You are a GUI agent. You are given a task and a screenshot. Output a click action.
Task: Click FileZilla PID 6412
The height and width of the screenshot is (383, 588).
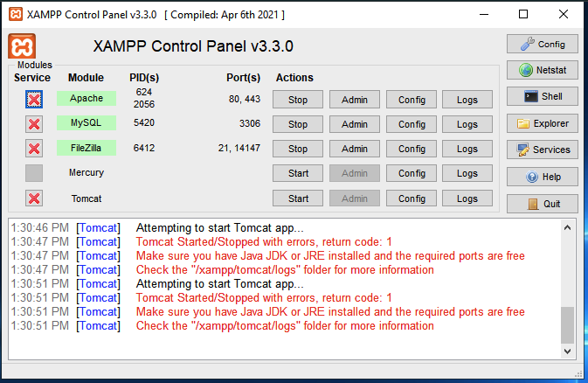(144, 148)
